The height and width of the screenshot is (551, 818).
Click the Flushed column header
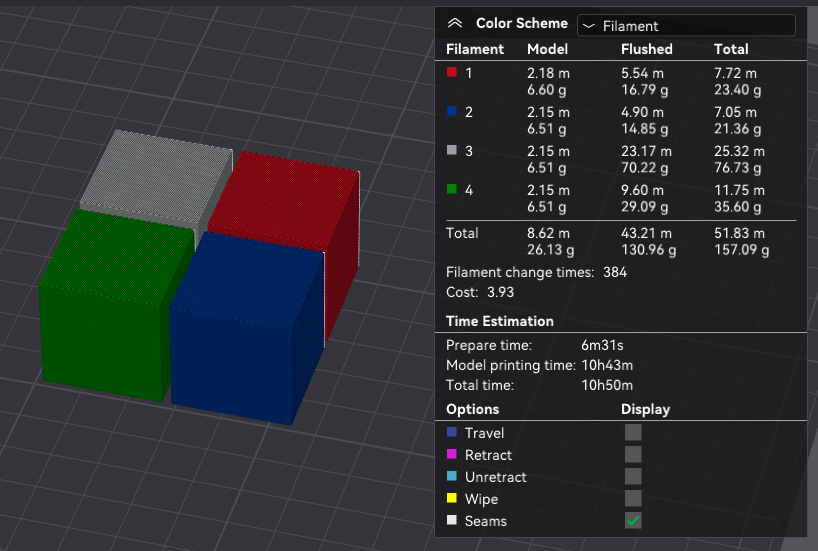(646, 49)
